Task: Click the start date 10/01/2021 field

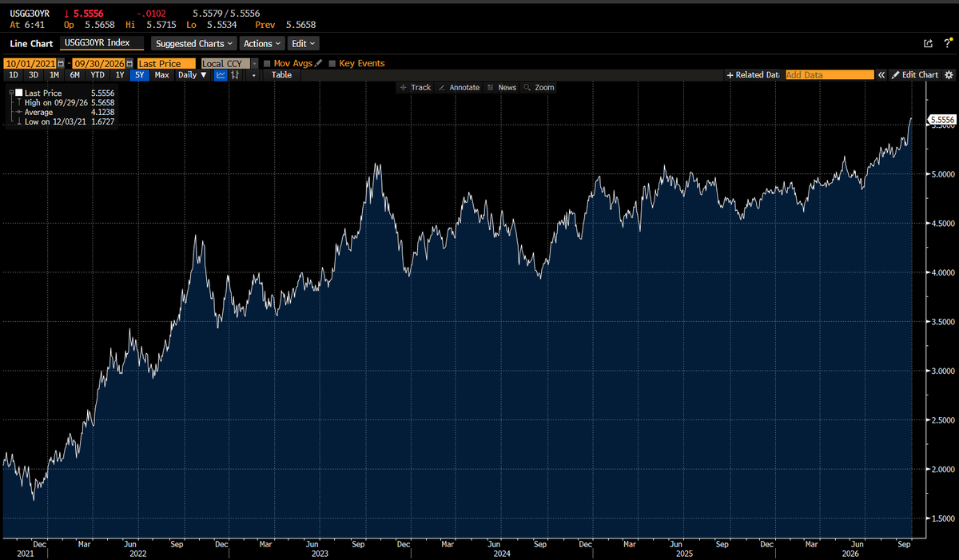Action: [x=30, y=63]
